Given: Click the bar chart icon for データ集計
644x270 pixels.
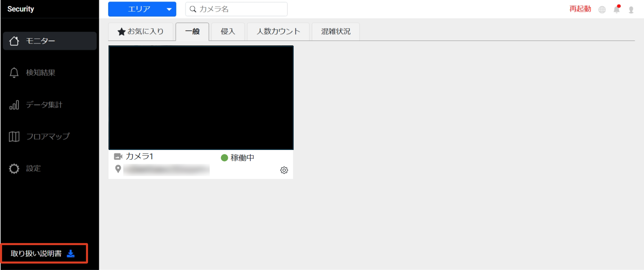Looking at the screenshot, I should 14,105.
